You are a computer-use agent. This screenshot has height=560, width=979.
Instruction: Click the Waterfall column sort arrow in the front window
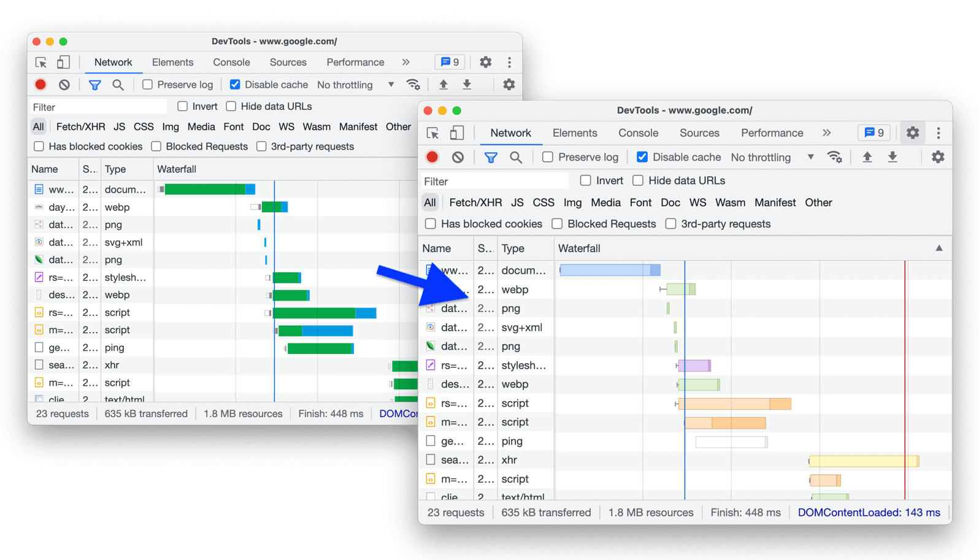click(x=939, y=248)
